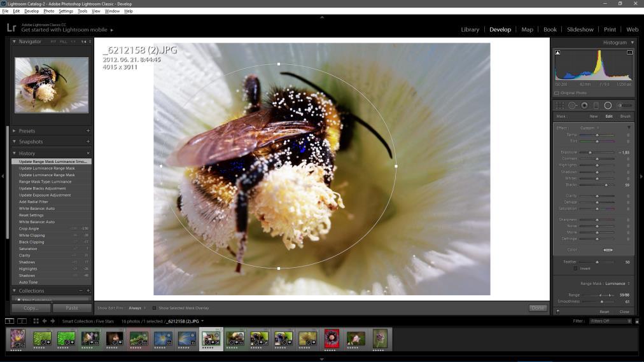Select the red flower thumbnail in filmstrip
This screenshot has height=362, width=644.
(x=332, y=338)
